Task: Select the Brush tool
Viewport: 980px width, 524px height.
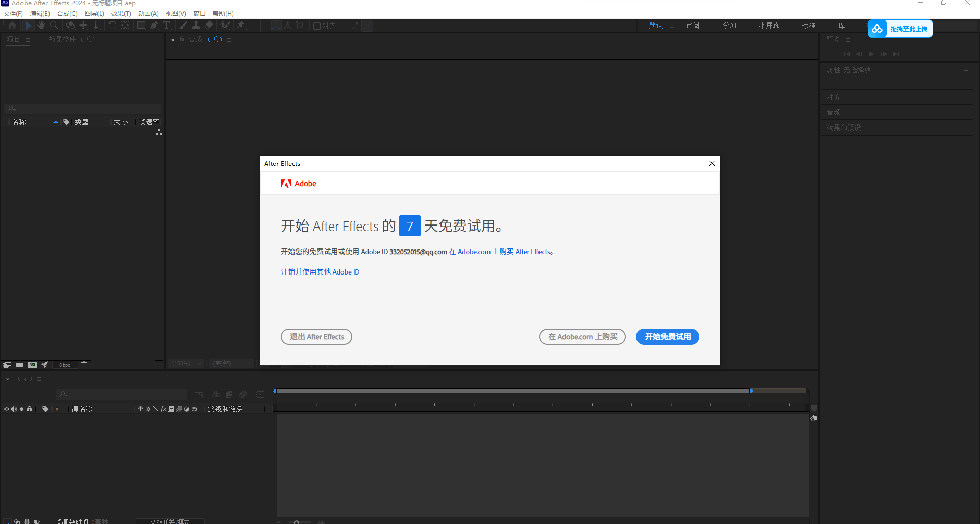Action: tap(183, 25)
